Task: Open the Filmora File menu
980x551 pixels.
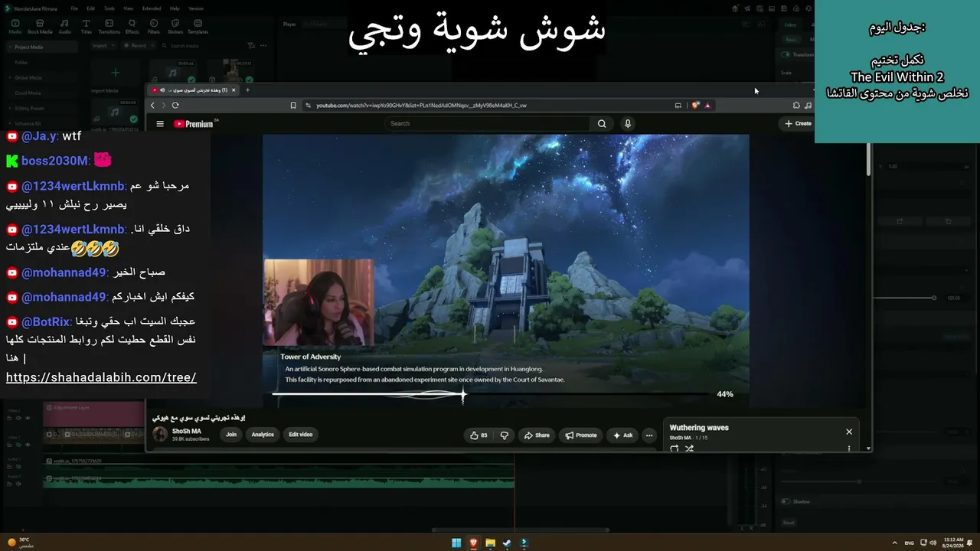Action: pyautogui.click(x=74, y=8)
